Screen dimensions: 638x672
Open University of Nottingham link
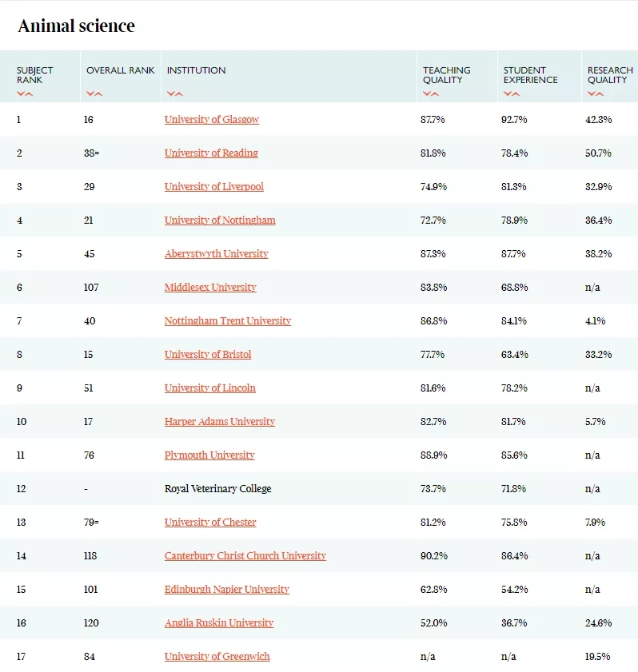click(220, 221)
